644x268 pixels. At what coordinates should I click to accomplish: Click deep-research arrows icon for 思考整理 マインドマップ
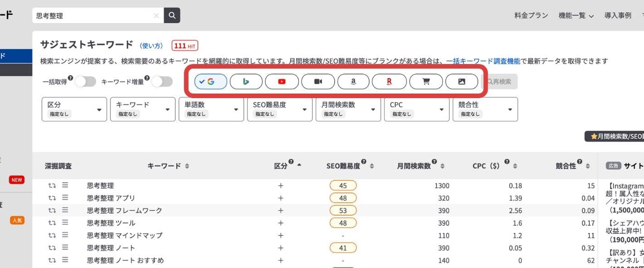tap(52, 236)
